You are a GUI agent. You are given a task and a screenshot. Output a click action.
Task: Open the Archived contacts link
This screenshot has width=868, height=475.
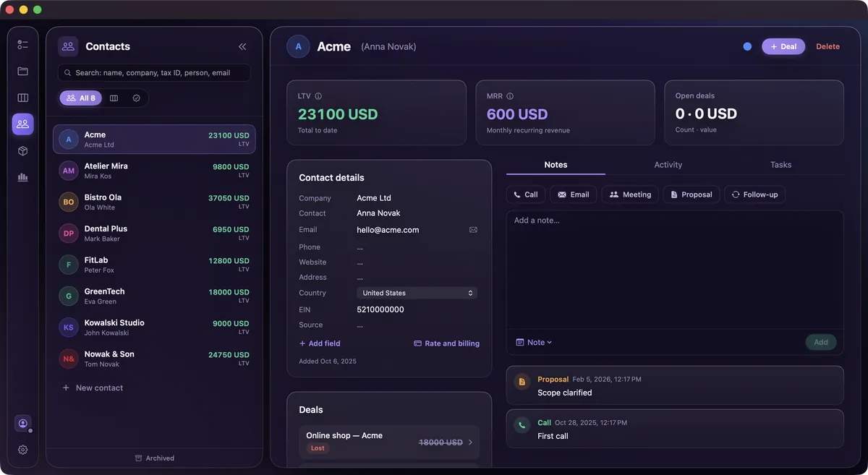pos(155,458)
